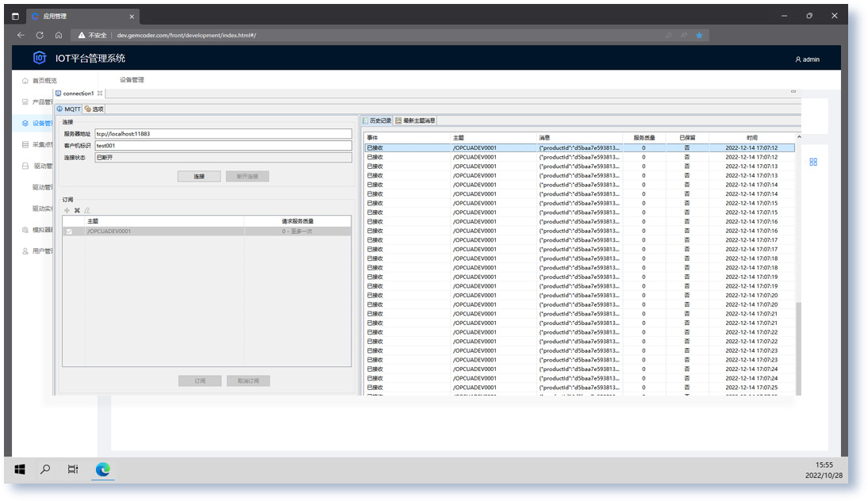This screenshot has height=501, width=868.
Task: Open the 0 - 至多一次 QoS cell
Action: (x=297, y=231)
